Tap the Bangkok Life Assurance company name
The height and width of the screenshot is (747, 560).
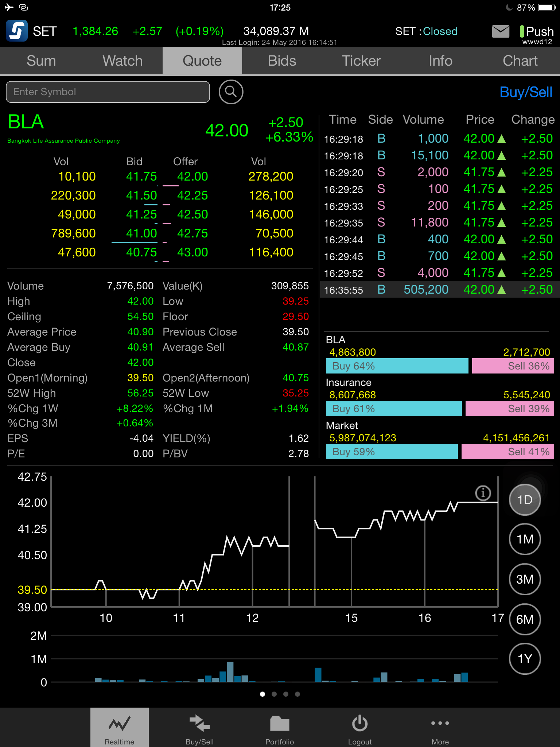pyautogui.click(x=63, y=141)
